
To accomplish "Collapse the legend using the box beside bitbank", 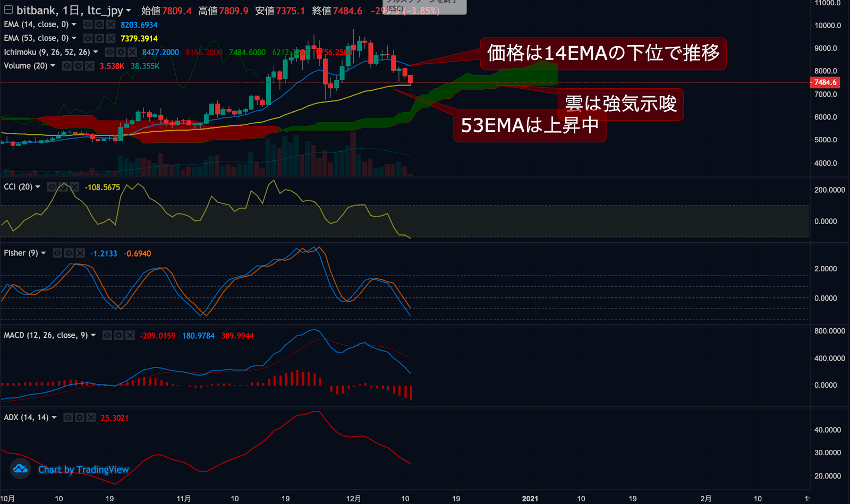I will click(8, 10).
